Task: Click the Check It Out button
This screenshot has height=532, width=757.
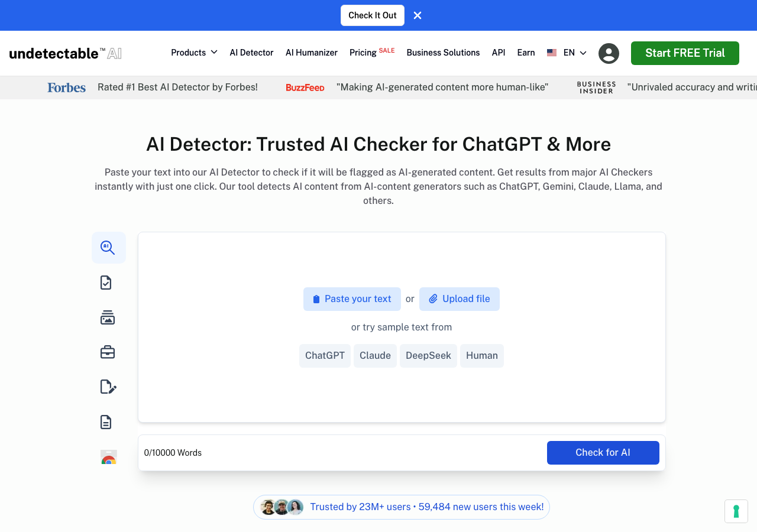Action: point(373,15)
